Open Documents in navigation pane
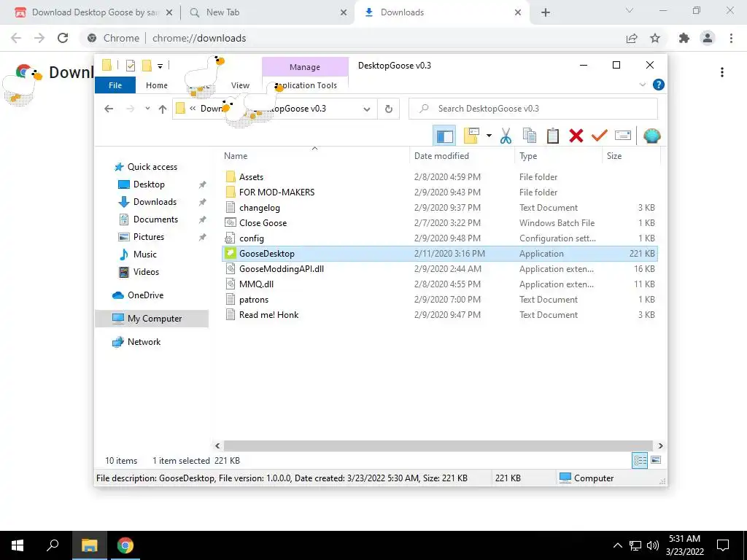 [x=155, y=219]
